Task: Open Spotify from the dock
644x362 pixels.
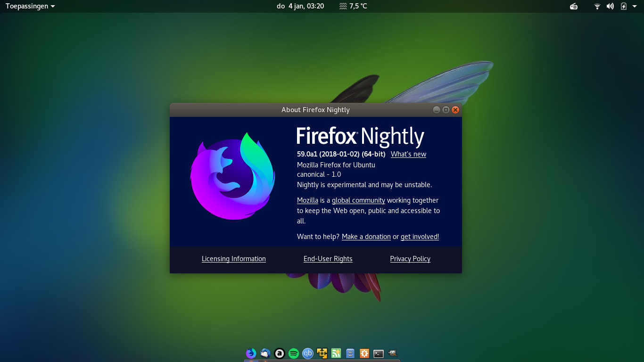Action: coord(294,353)
